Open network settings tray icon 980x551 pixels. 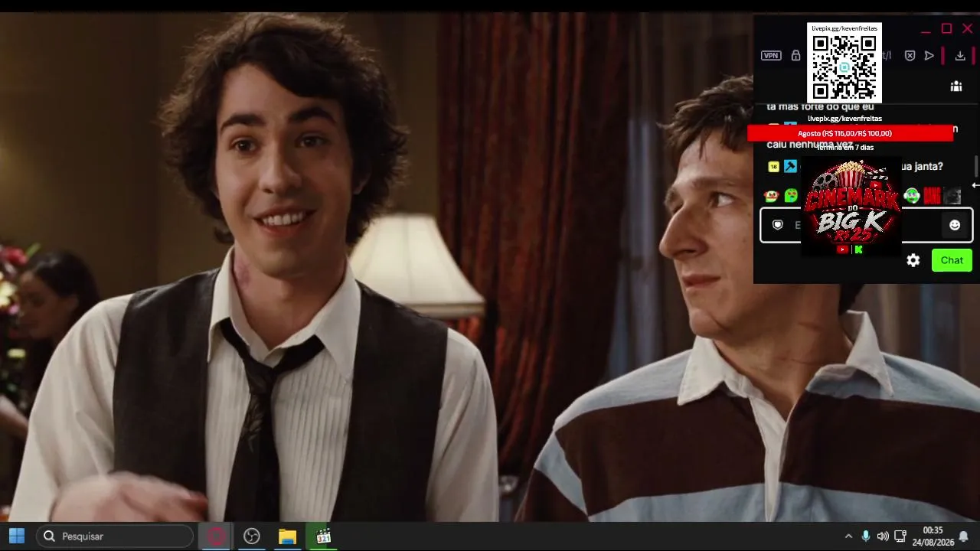[x=900, y=536]
